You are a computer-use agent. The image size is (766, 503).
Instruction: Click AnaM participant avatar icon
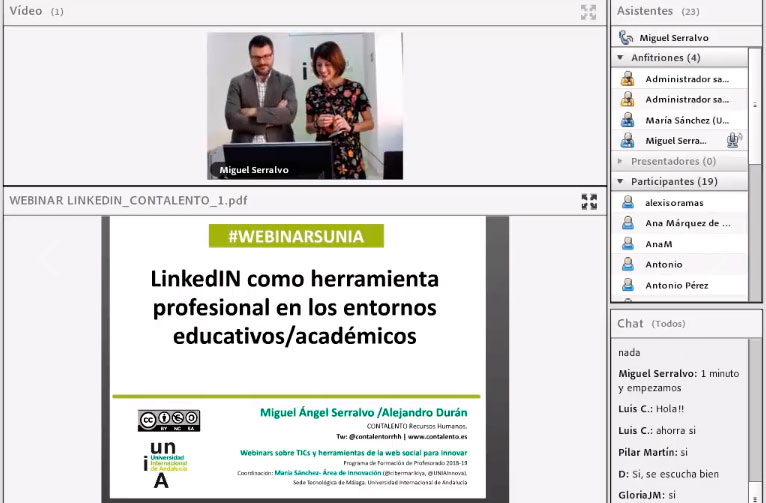(627, 244)
